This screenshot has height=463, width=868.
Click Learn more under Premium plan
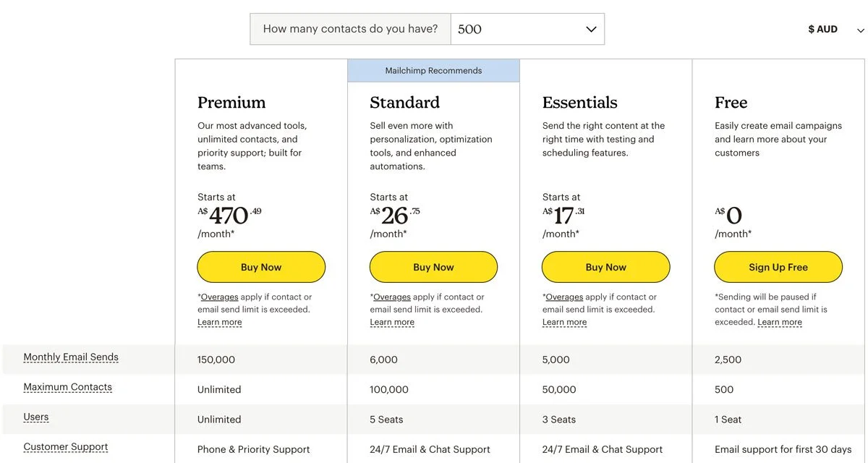pyautogui.click(x=220, y=322)
